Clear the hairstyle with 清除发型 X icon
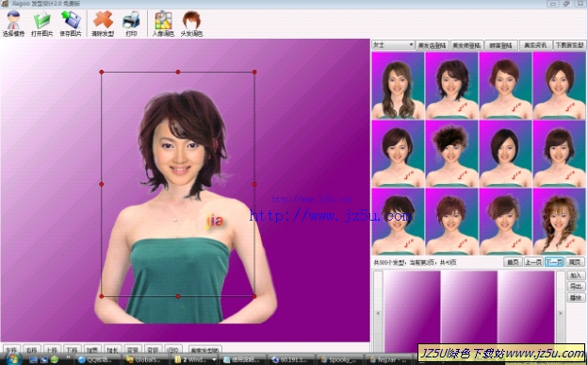 pyautogui.click(x=103, y=24)
